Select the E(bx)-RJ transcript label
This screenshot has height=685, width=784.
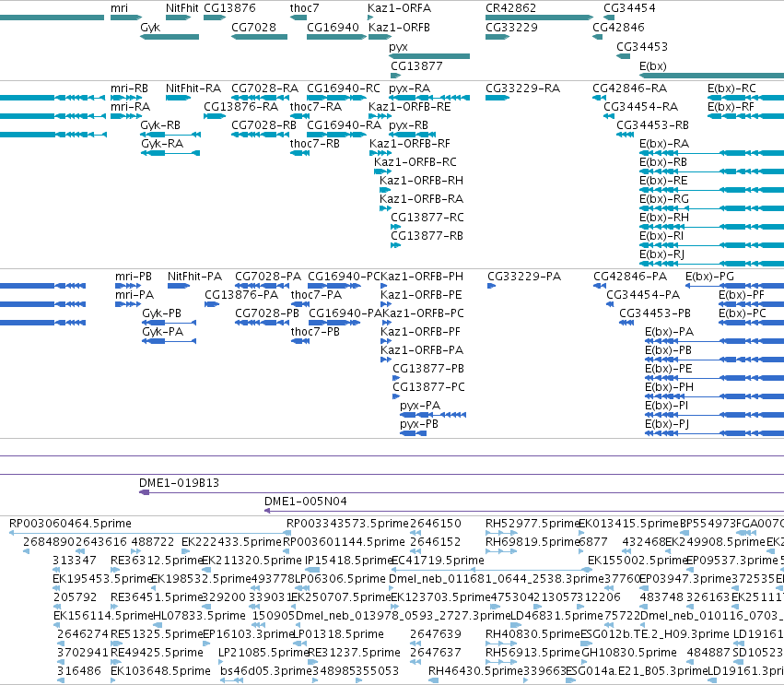(662, 254)
